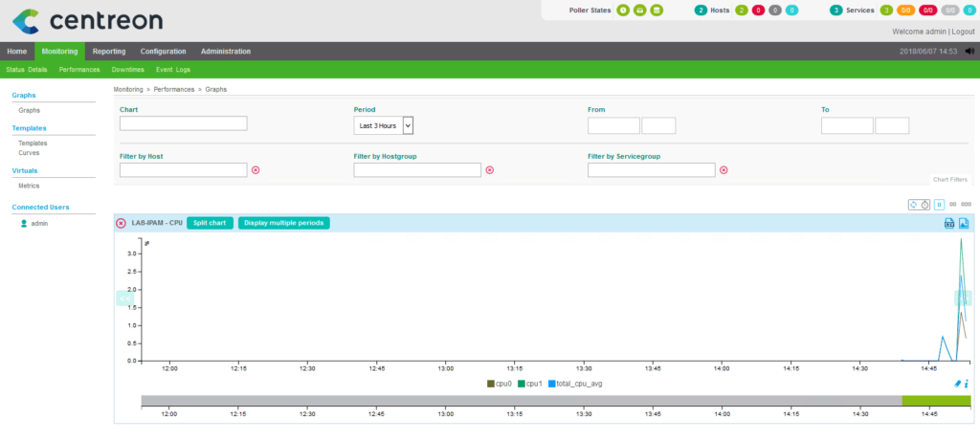Open the Reporting menu

(x=109, y=52)
